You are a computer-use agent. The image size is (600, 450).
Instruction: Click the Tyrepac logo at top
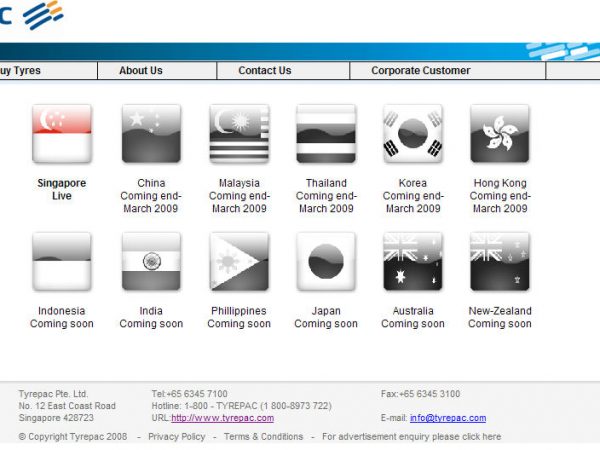pyautogui.click(x=31, y=15)
